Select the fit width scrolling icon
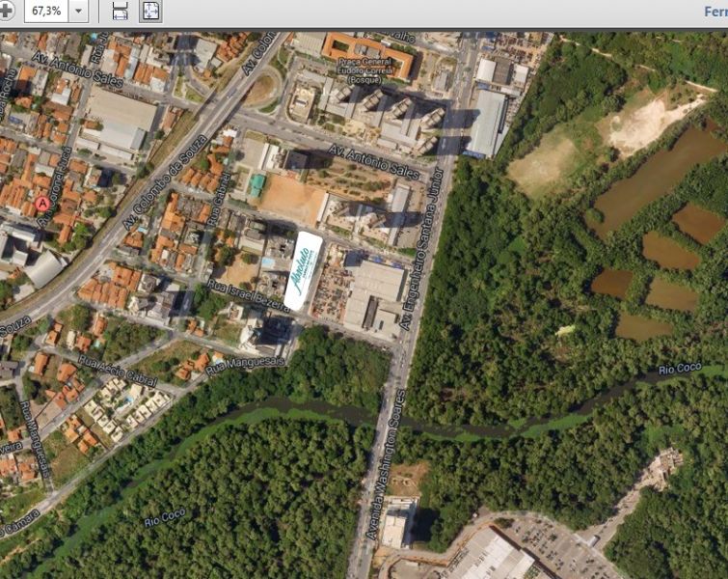Viewport: 728px width, 579px height. tap(121, 12)
